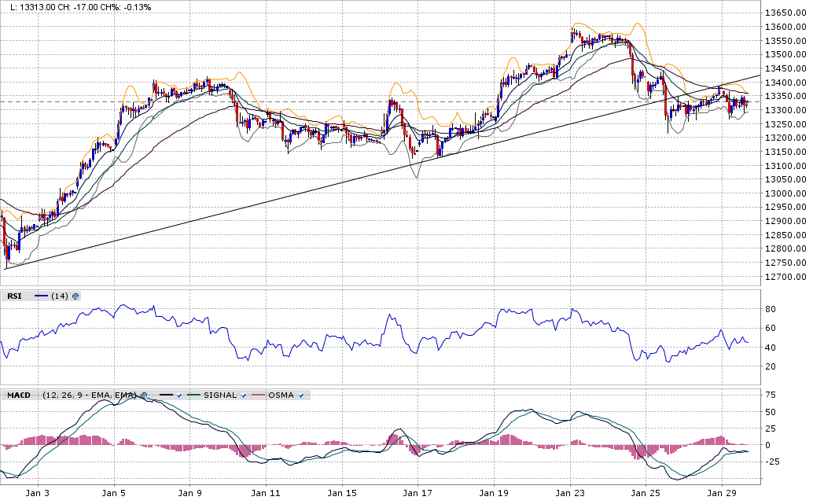Screen dimensions: 813x504
Task: Click the RSI panel title label
Action: tap(14, 296)
